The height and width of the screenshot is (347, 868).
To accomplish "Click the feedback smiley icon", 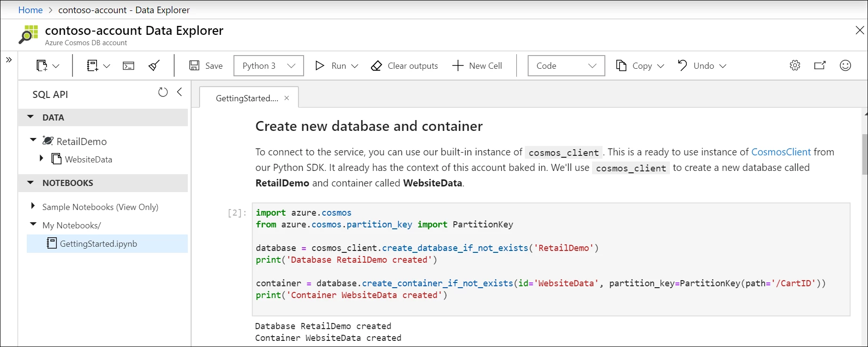I will (x=845, y=65).
